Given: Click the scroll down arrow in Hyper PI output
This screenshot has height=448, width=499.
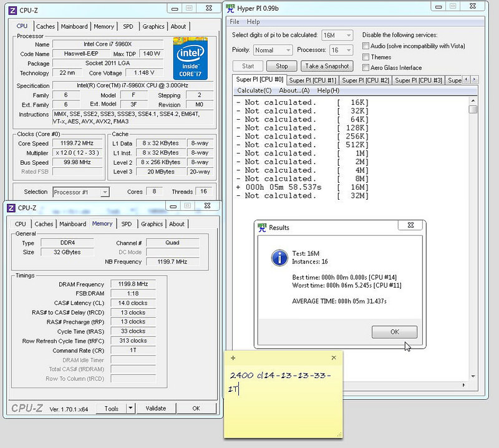Looking at the screenshot, I should 473,376.
